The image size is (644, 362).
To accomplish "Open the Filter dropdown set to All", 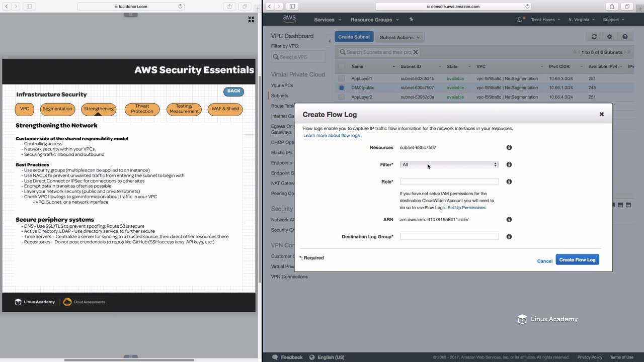I will 449,164.
